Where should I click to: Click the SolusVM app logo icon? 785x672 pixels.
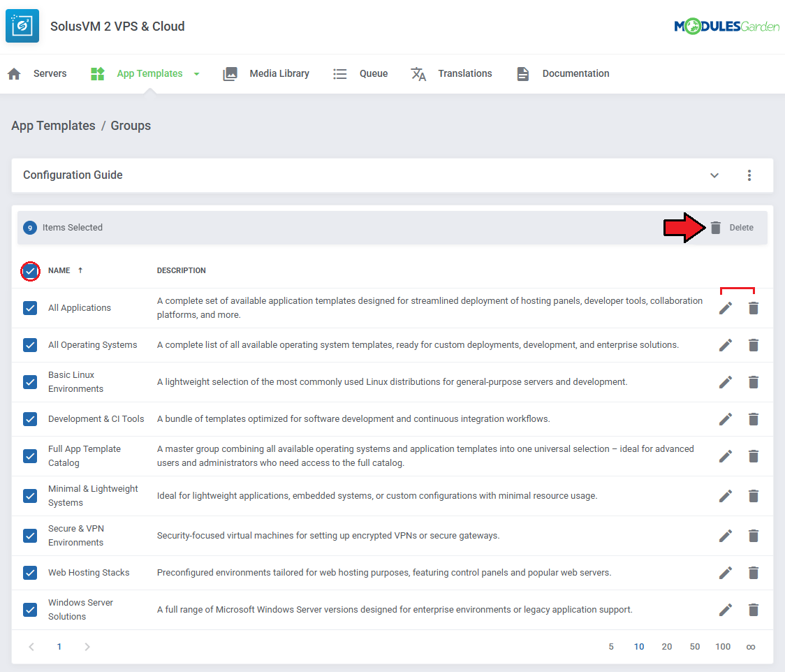[22, 27]
